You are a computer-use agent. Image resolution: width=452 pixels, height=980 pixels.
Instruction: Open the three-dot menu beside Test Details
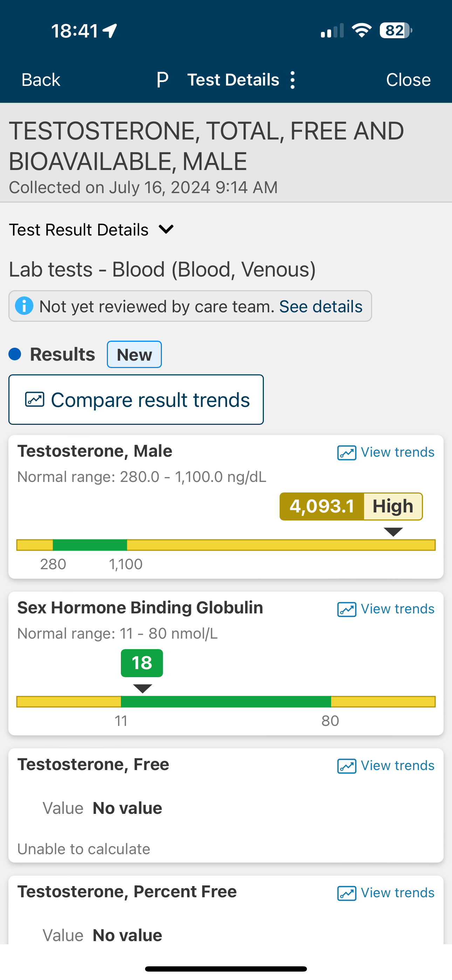(x=292, y=80)
